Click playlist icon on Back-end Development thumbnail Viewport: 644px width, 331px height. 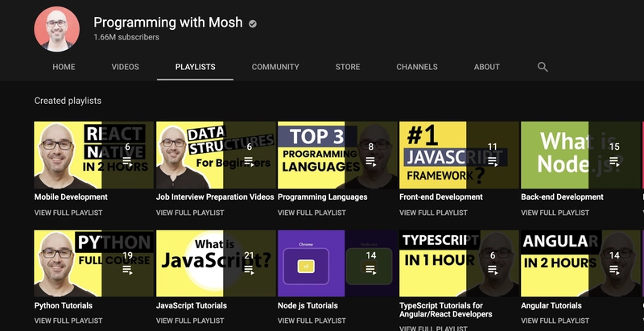614,161
